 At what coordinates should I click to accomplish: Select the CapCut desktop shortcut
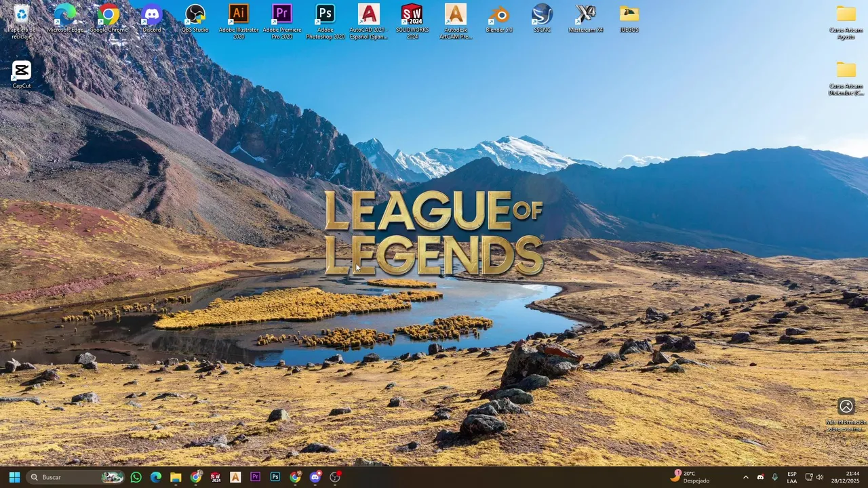pyautogui.click(x=22, y=75)
